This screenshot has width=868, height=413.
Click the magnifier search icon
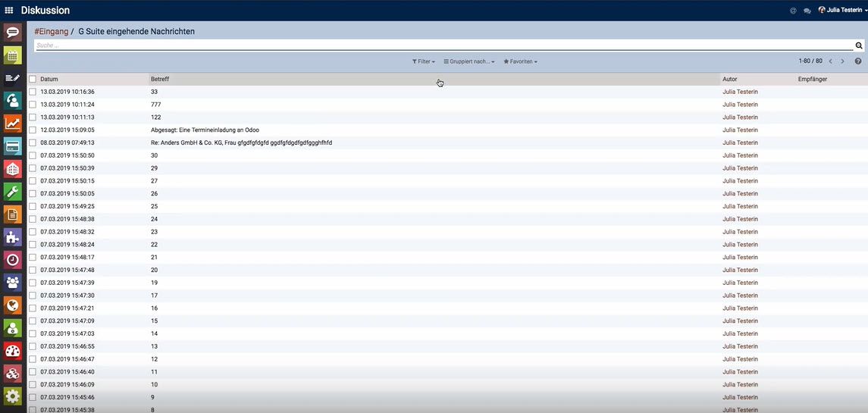pos(859,45)
